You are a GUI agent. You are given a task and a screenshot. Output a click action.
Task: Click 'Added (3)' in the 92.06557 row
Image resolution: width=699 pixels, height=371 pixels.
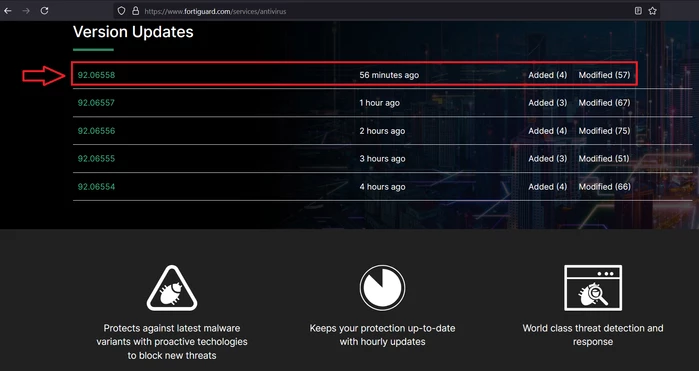pos(547,103)
